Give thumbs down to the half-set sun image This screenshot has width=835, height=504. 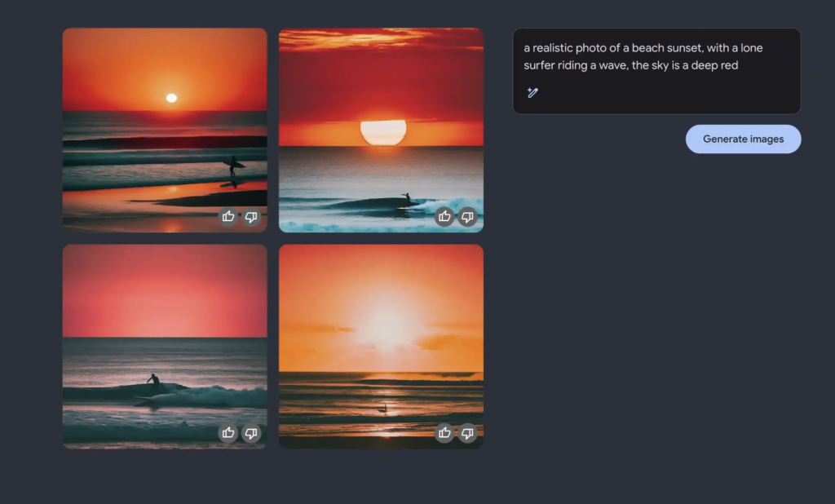click(x=467, y=216)
